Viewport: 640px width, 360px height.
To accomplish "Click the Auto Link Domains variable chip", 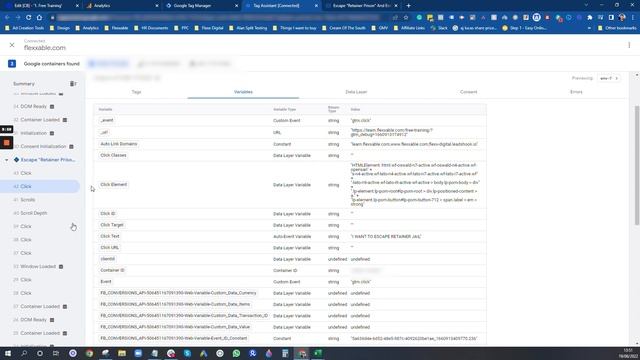I will [119, 144].
